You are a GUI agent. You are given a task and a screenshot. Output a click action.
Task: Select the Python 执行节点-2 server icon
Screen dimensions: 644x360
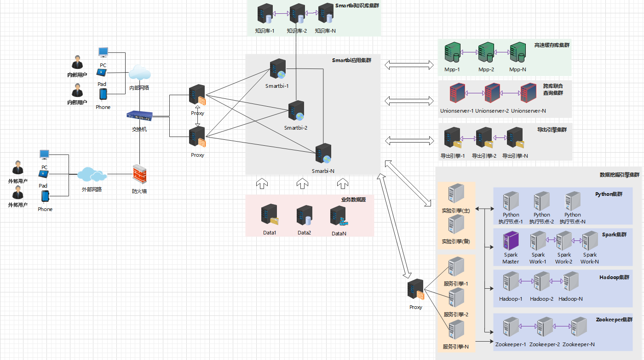[x=541, y=201]
